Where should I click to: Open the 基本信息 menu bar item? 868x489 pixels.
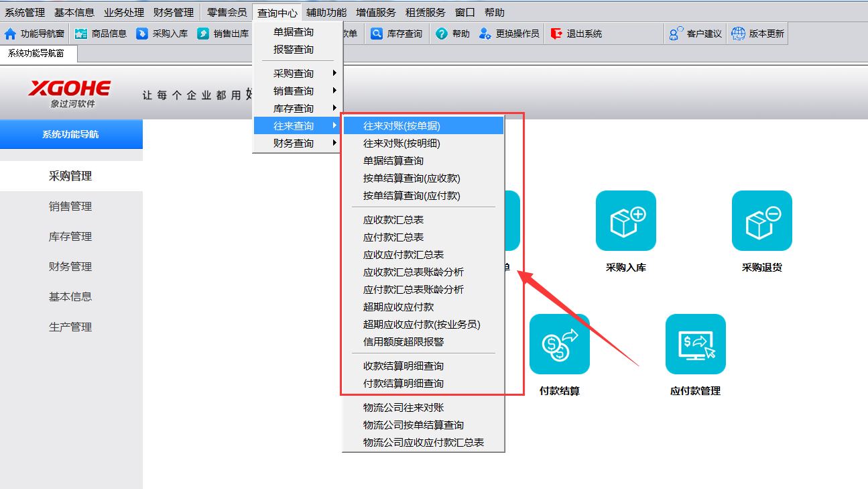coord(74,12)
